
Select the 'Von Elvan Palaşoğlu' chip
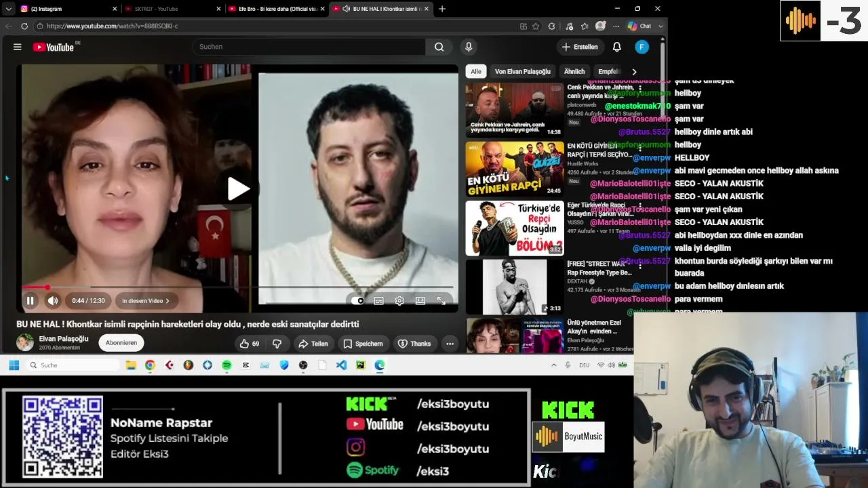coord(522,71)
